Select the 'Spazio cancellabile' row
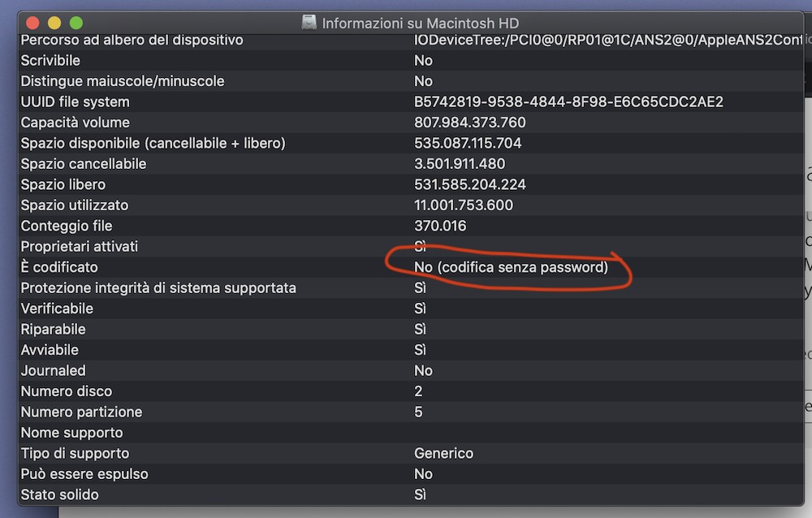This screenshot has width=812, height=518. click(84, 164)
